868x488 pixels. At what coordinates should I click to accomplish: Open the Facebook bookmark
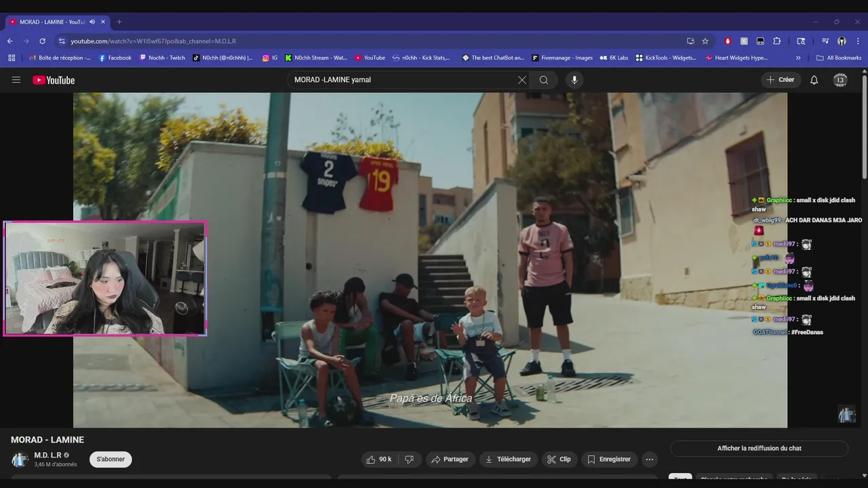tap(115, 58)
